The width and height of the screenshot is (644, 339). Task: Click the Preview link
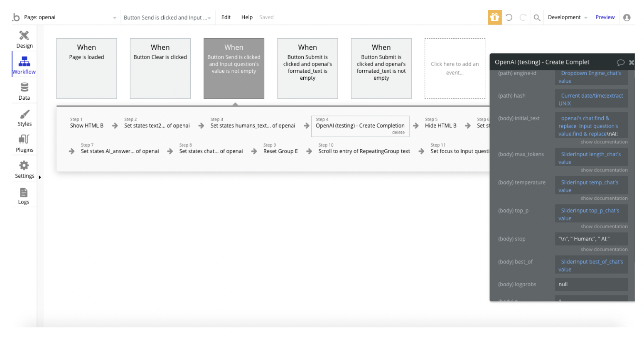click(605, 17)
